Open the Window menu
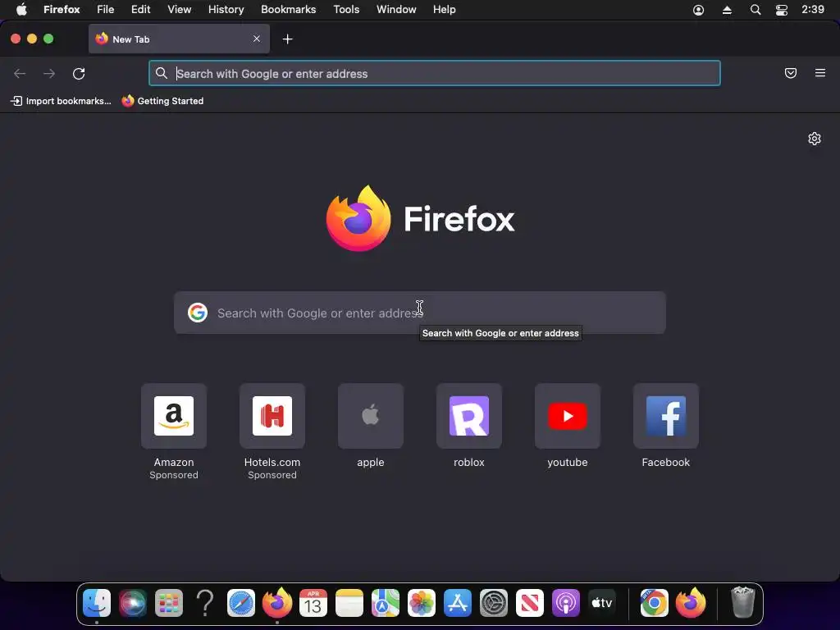The image size is (840, 630). 396,10
